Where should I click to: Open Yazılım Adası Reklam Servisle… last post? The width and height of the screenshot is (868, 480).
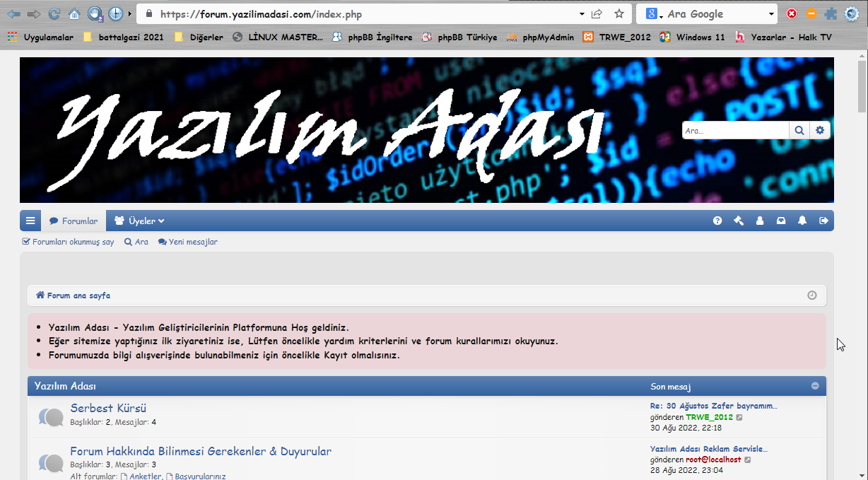[709, 448]
